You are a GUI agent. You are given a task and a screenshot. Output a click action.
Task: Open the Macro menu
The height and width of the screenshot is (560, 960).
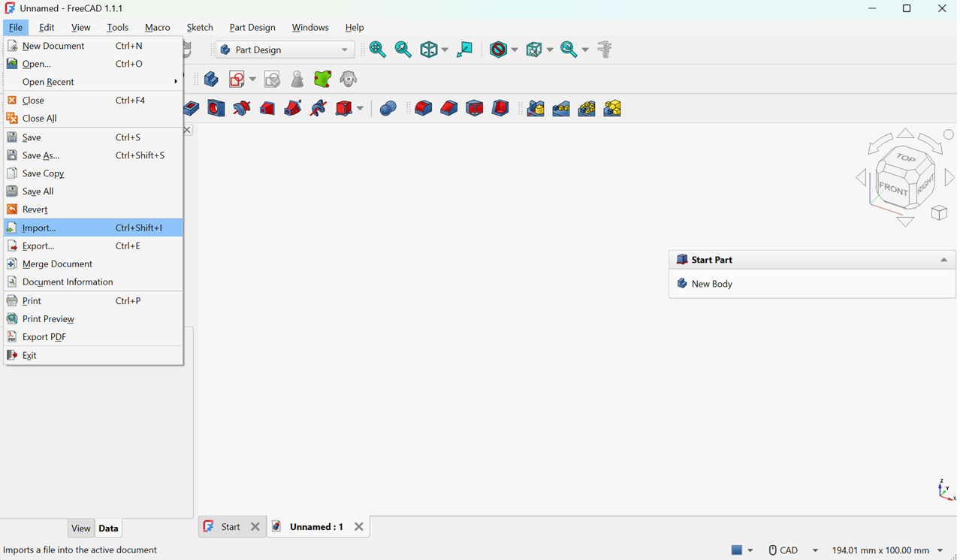(157, 27)
